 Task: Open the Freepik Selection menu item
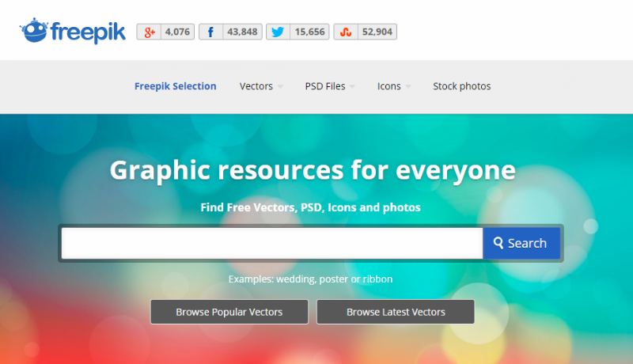pyautogui.click(x=175, y=86)
